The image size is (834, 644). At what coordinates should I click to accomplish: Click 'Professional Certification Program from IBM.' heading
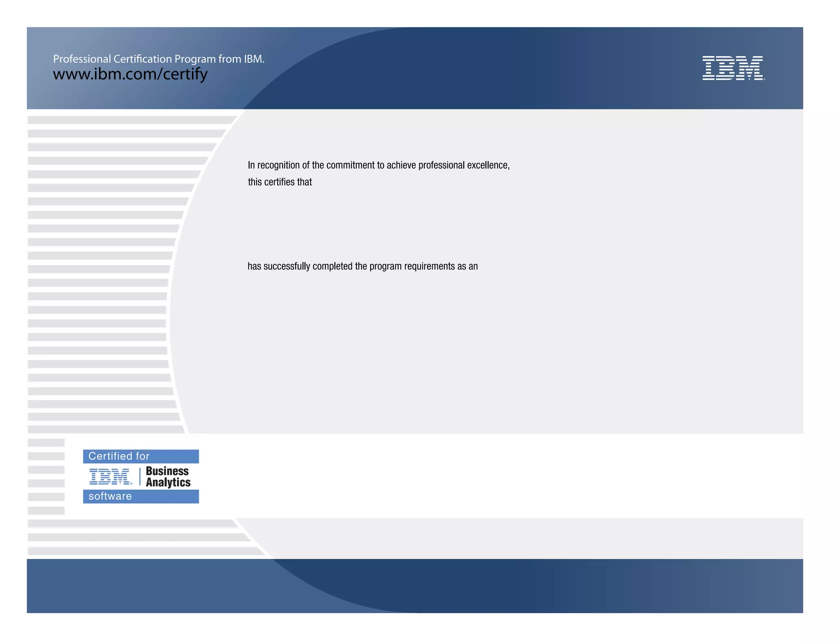tap(159, 59)
